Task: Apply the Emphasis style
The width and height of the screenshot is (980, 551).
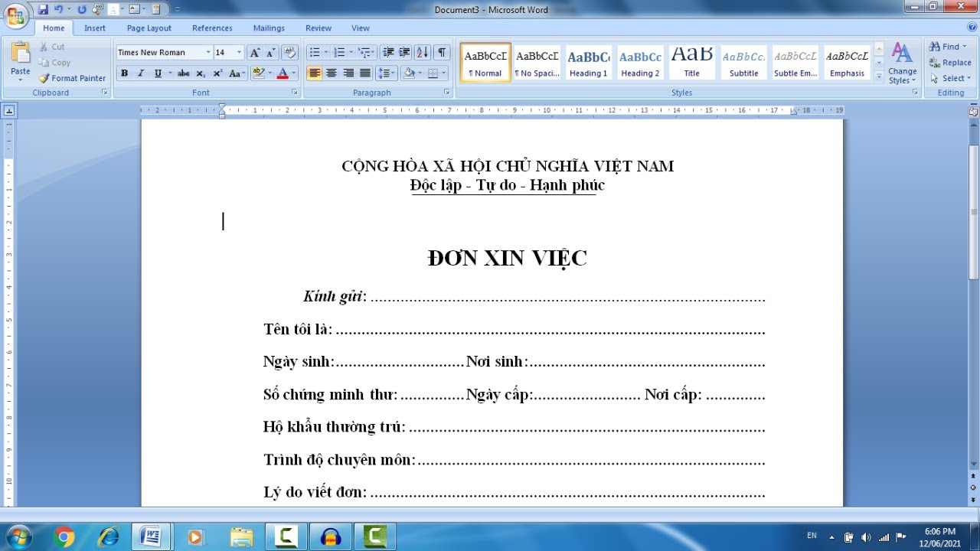Action: 847,62
